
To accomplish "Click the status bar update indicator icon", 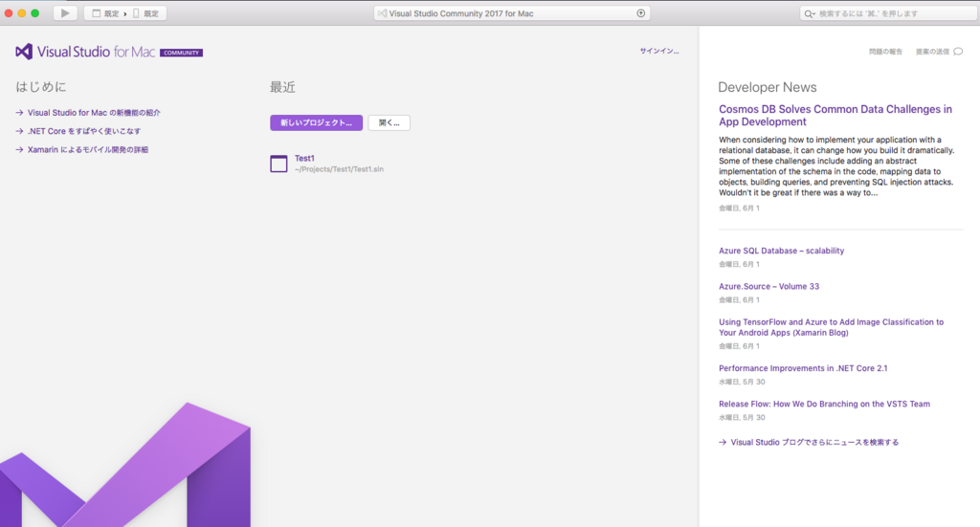I will point(640,13).
